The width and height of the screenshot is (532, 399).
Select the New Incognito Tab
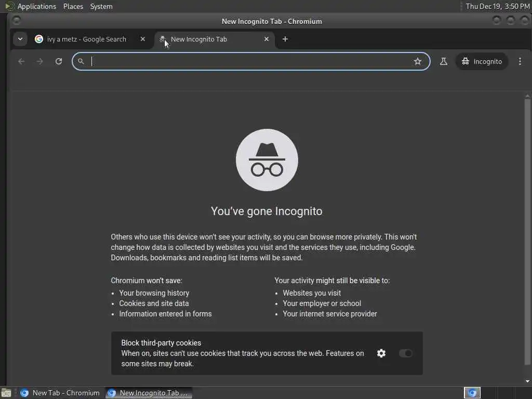point(214,39)
